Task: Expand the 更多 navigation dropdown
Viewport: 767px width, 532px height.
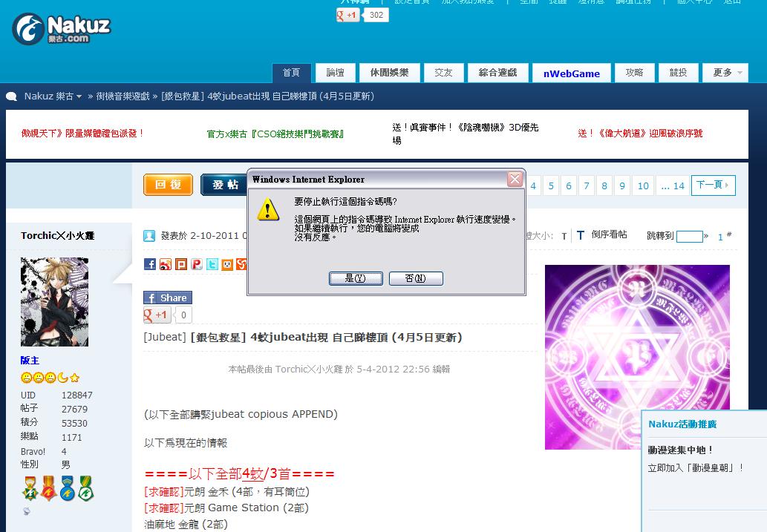Action: [725, 73]
